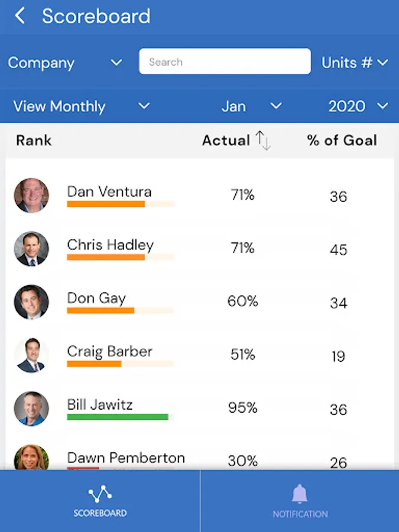
Task: Select the Dawn Pemberton name
Action: click(126, 458)
